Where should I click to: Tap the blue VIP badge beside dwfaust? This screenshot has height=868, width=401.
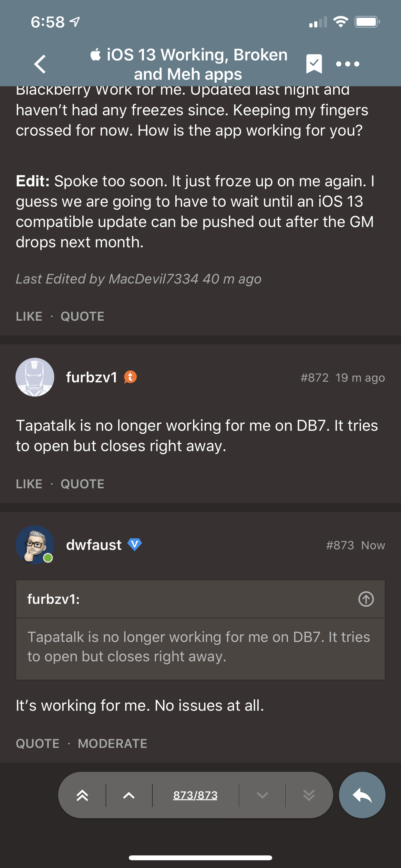click(134, 544)
